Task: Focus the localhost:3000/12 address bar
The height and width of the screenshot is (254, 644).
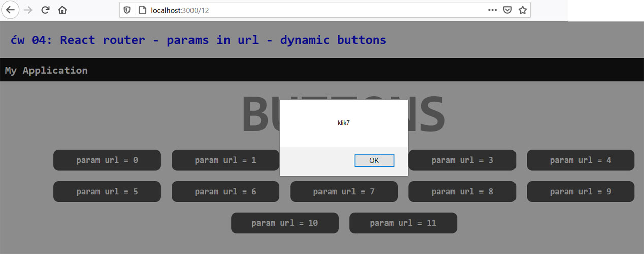Action: tap(305, 10)
